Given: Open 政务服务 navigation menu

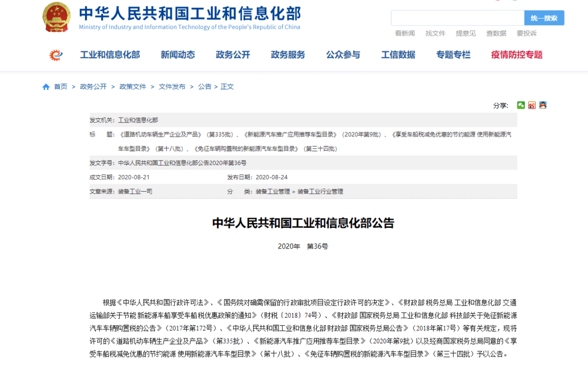Looking at the screenshot, I should coord(288,55).
